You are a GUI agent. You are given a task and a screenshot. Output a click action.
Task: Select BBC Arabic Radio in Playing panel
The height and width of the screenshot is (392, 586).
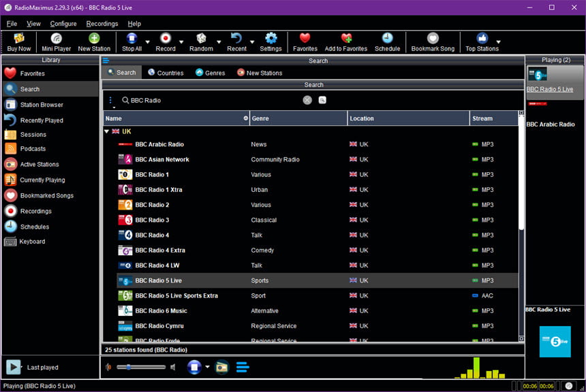click(550, 125)
